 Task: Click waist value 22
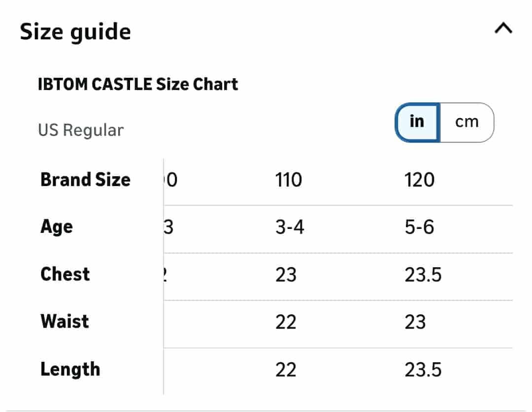(286, 322)
